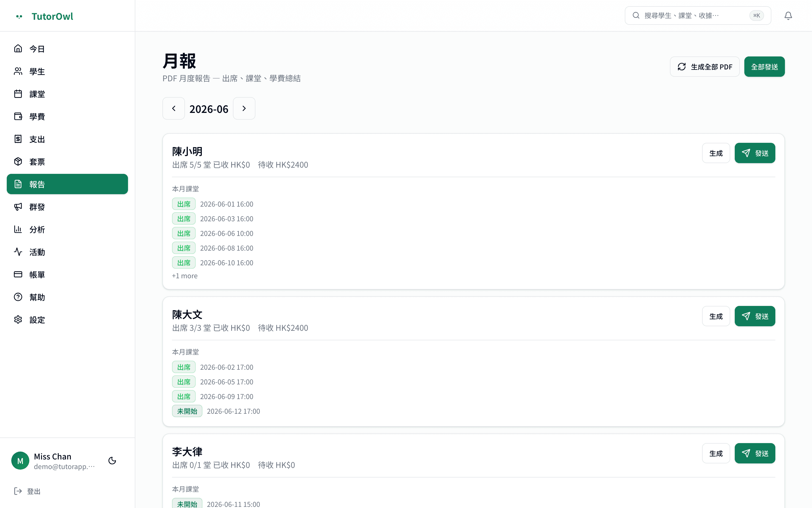Viewport: 812px width, 508px height.
Task: Click 出席 badge for 2026-06-01 16:00
Action: point(184,204)
